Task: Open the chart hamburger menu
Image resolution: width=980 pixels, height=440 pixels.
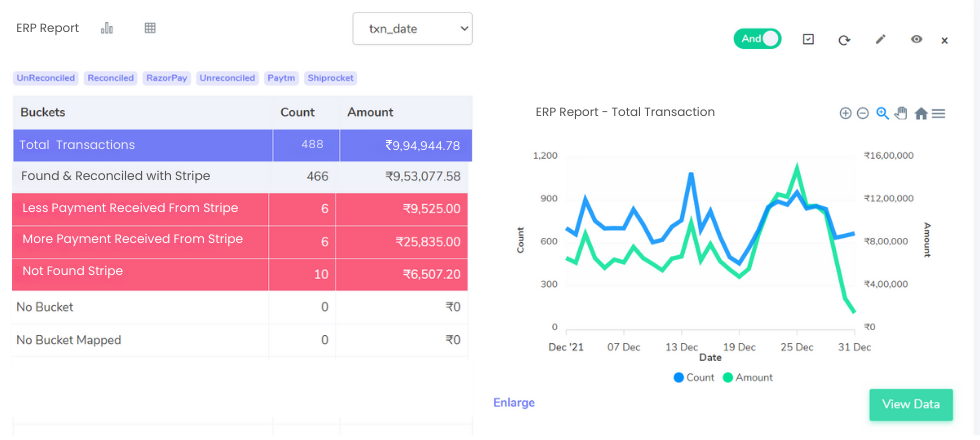Action: pos(938,114)
